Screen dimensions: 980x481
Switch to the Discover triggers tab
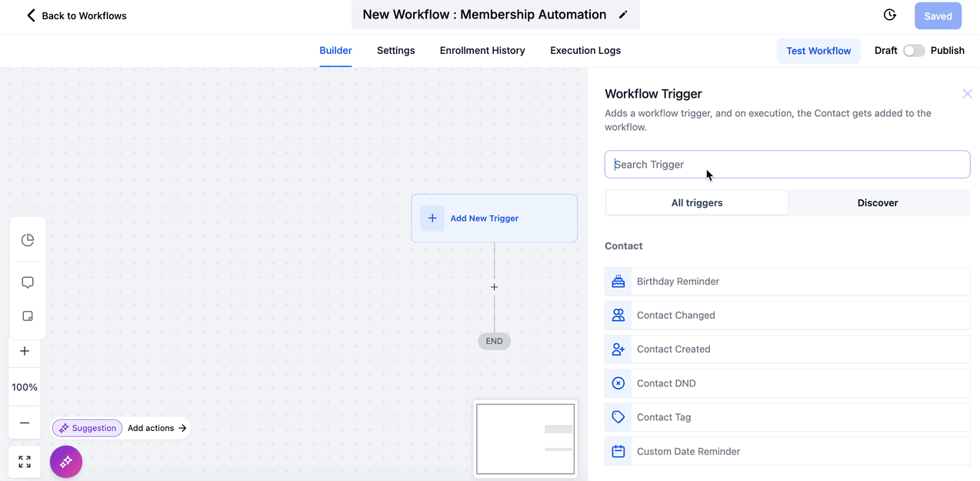[878, 203]
